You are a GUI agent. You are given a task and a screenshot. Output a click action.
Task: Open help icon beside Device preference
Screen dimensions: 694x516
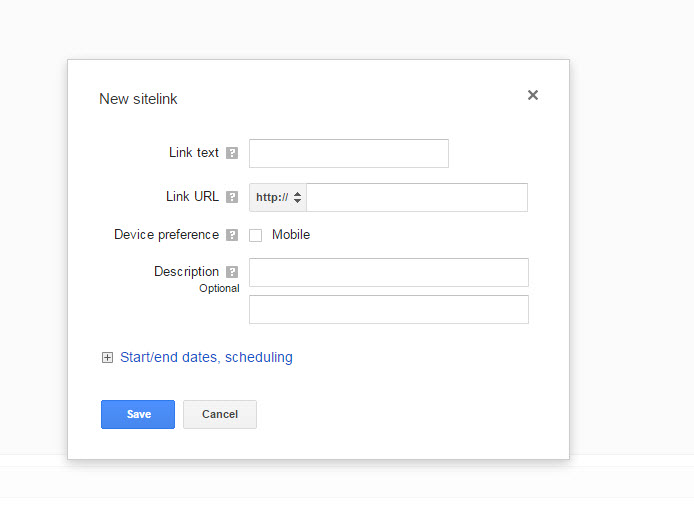tap(232, 235)
